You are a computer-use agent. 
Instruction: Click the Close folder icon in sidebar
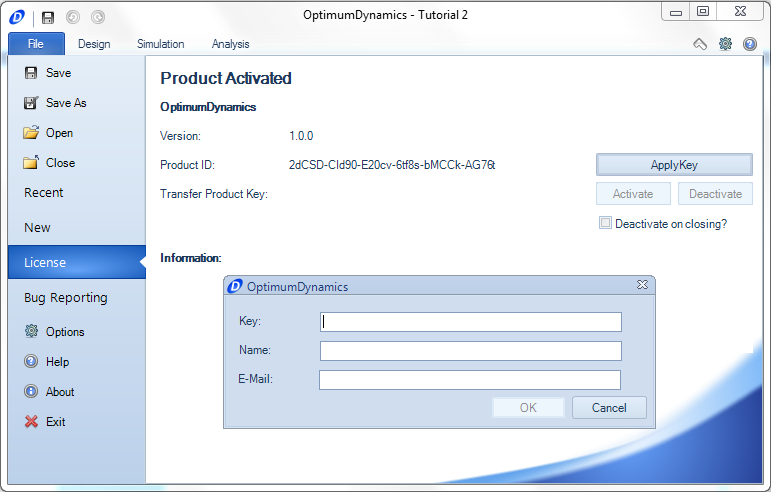tap(31, 162)
